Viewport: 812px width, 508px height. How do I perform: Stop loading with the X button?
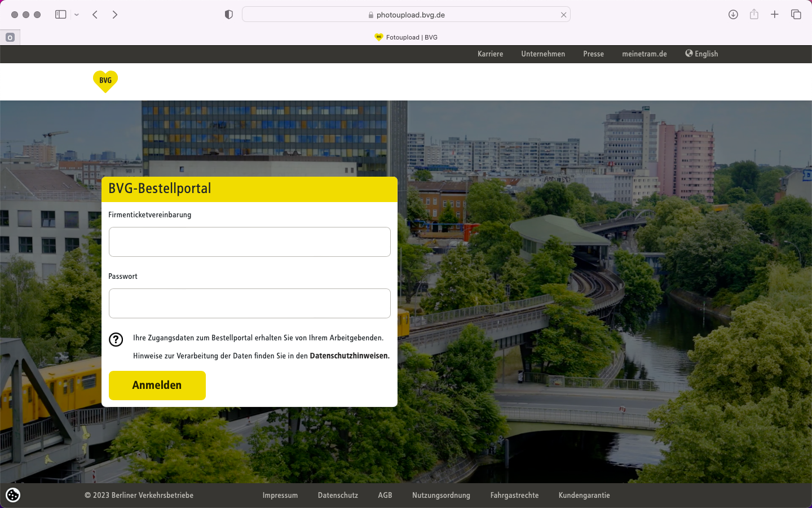pyautogui.click(x=563, y=15)
